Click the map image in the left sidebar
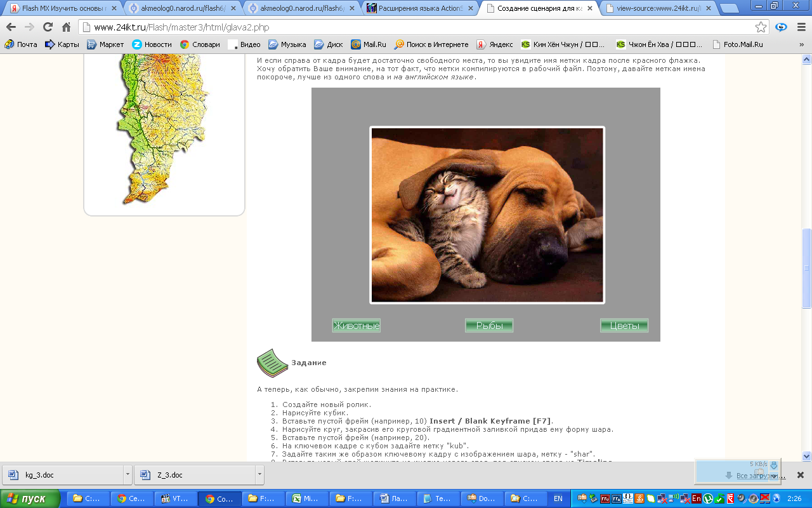The image size is (812, 508). click(x=164, y=129)
